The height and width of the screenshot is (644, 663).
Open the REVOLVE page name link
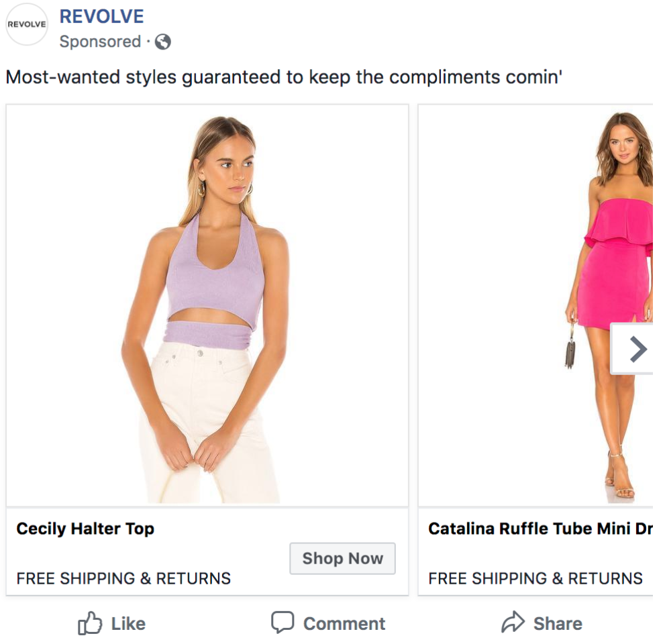click(x=102, y=16)
